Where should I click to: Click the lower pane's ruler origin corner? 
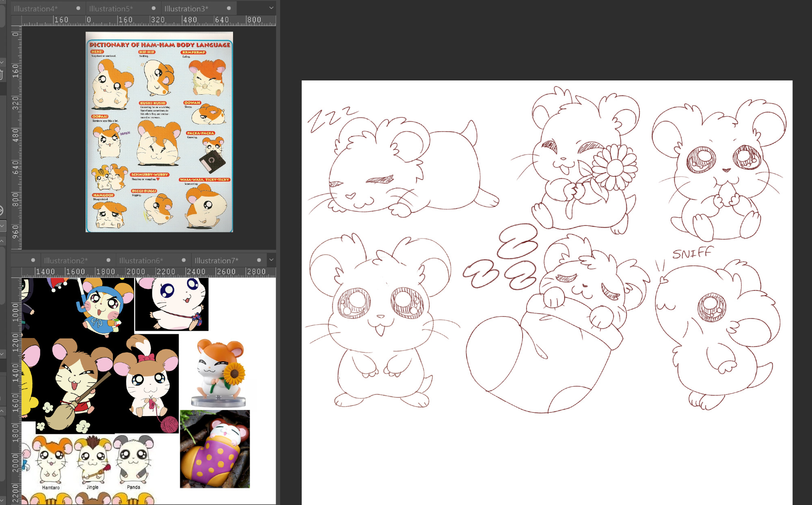tap(16, 273)
